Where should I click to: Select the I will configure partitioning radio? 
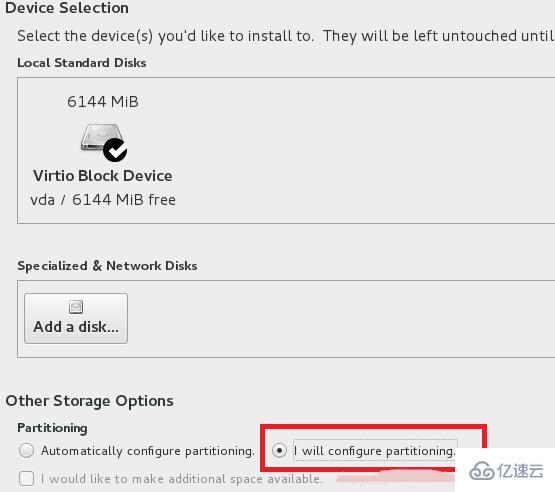coord(279,451)
